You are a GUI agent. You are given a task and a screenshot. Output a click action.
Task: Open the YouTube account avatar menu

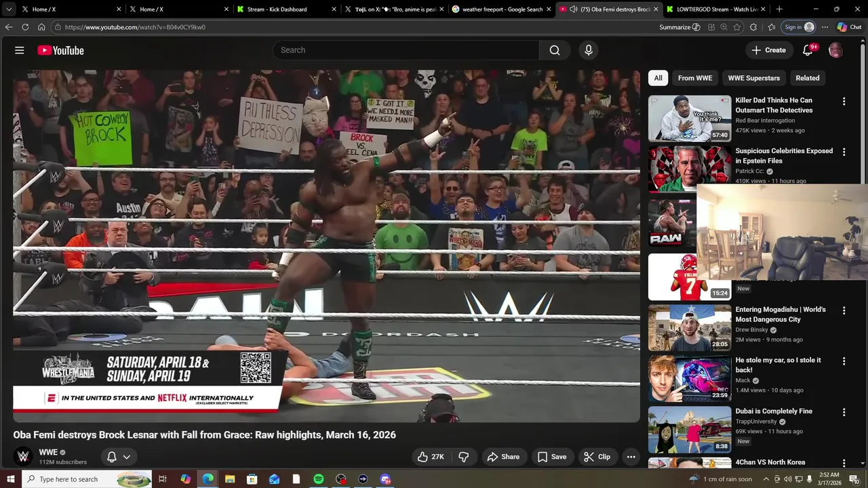pyautogui.click(x=835, y=50)
